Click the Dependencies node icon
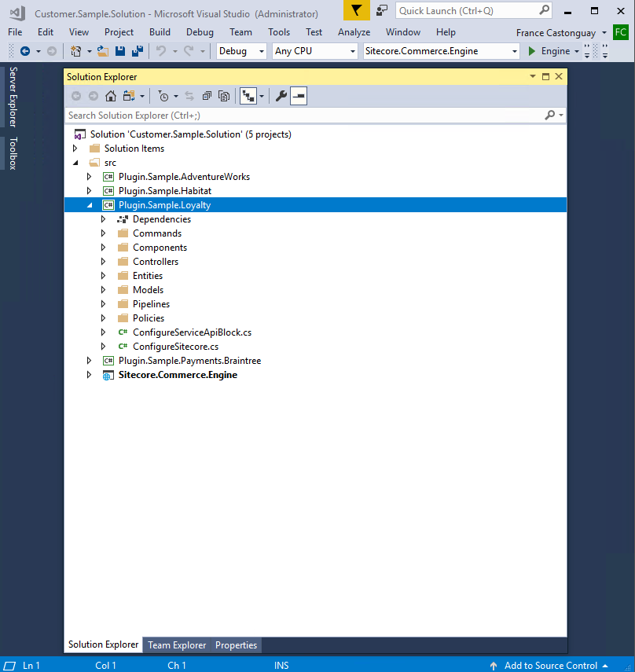635x672 pixels. pyautogui.click(x=123, y=219)
